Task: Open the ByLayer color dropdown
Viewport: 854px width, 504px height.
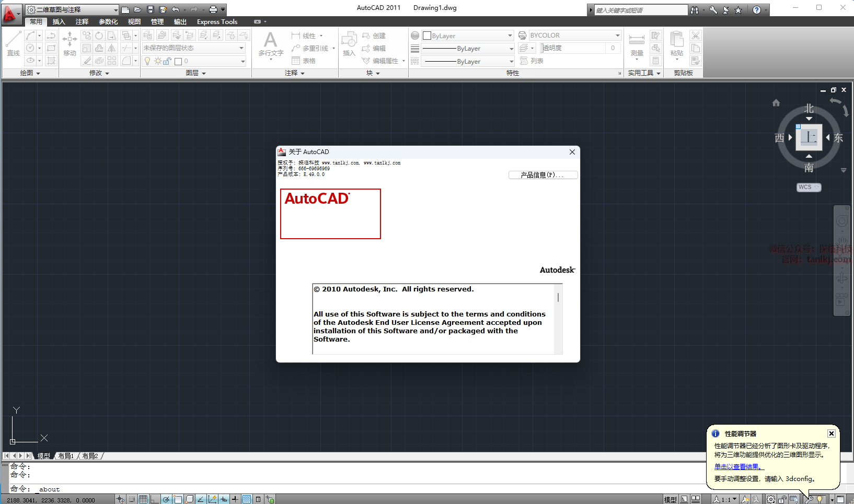Action: pos(468,36)
